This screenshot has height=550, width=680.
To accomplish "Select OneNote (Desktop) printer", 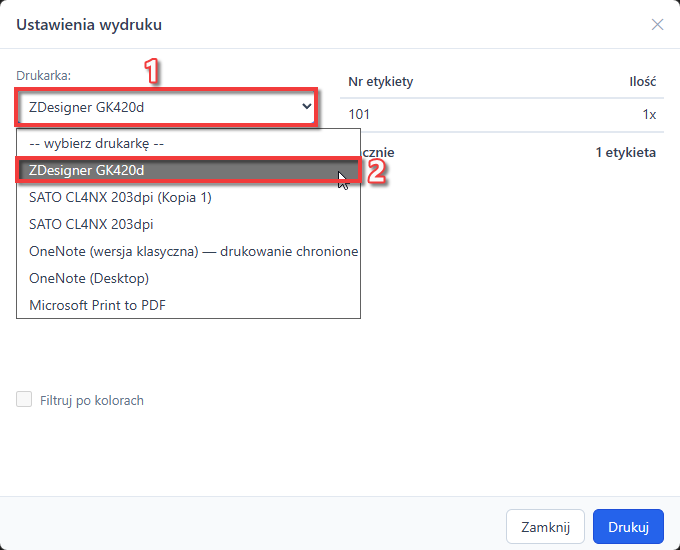I will point(188,278).
